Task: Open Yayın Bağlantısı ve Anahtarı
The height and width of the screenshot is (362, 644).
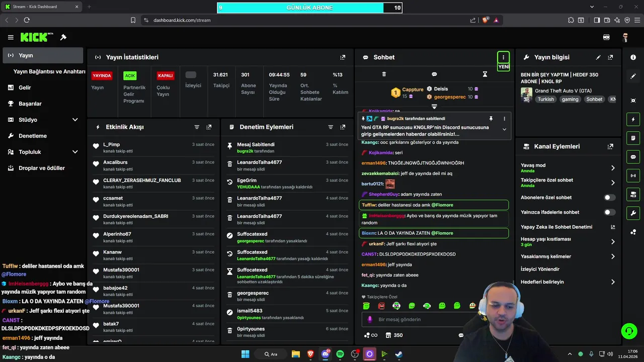Action: 49,71
